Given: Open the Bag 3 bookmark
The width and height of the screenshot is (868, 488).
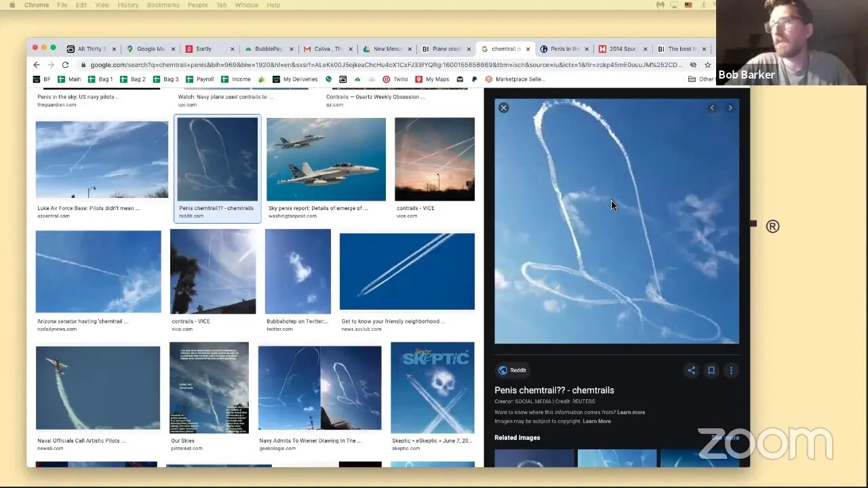Looking at the screenshot, I should [x=166, y=79].
